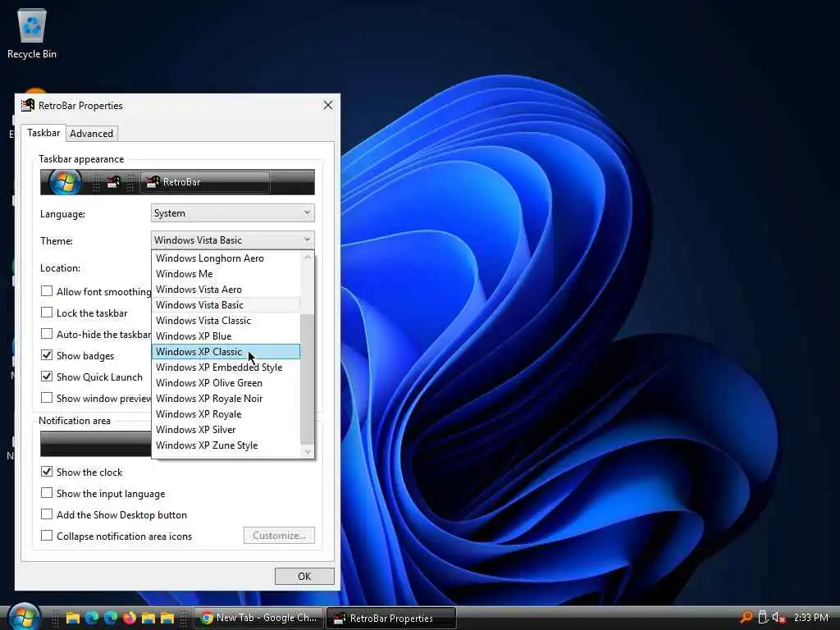This screenshot has height=630, width=840.
Task: Choose Windows XP Royale theme
Action: [226, 413]
